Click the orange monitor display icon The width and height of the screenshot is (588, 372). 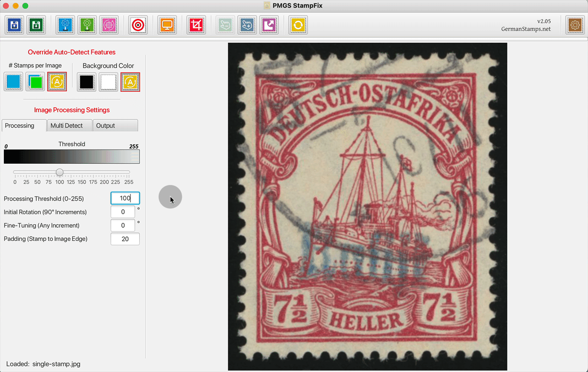pyautogui.click(x=167, y=25)
